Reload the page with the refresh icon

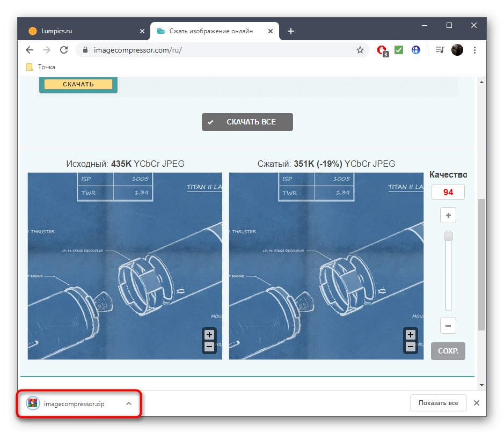pos(64,49)
